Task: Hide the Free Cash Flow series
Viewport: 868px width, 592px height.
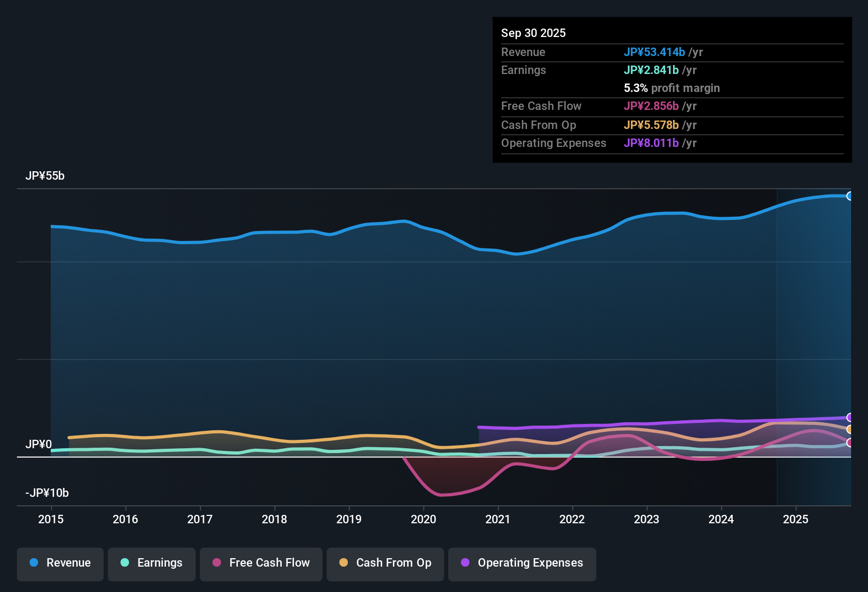Action: [261, 563]
